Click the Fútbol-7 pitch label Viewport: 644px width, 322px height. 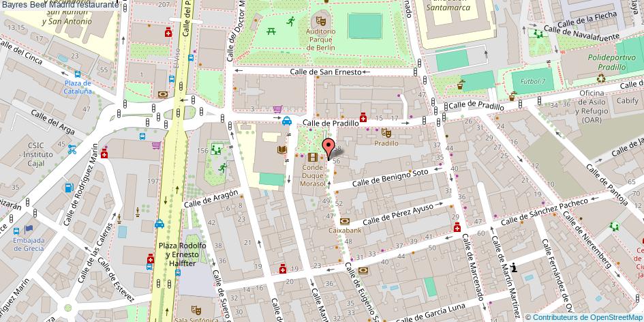tap(533, 81)
